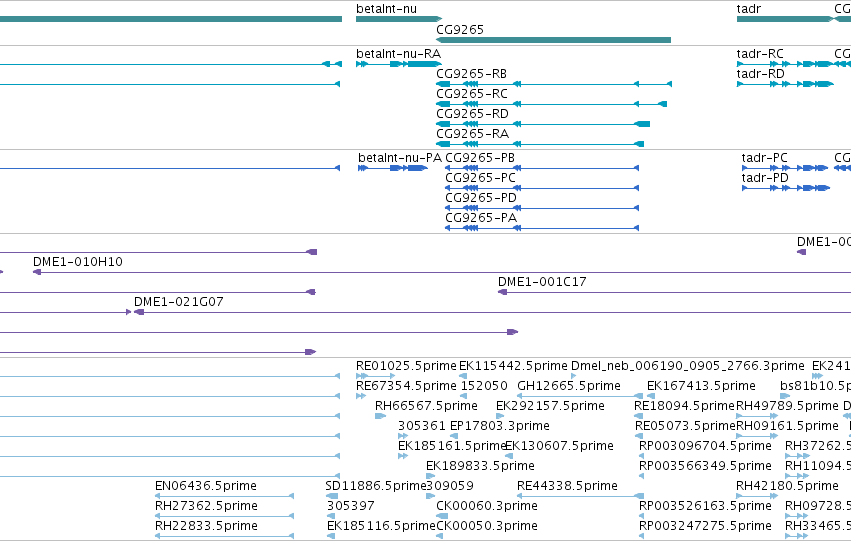
Task: Select the RH22833.5prime EST
Action: click(x=225, y=536)
